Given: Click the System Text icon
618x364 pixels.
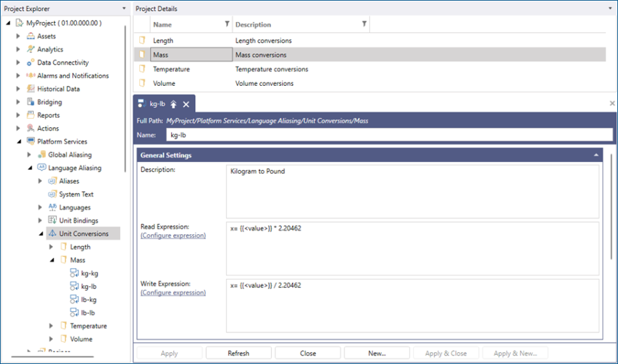Looking at the screenshot, I should 52,194.
